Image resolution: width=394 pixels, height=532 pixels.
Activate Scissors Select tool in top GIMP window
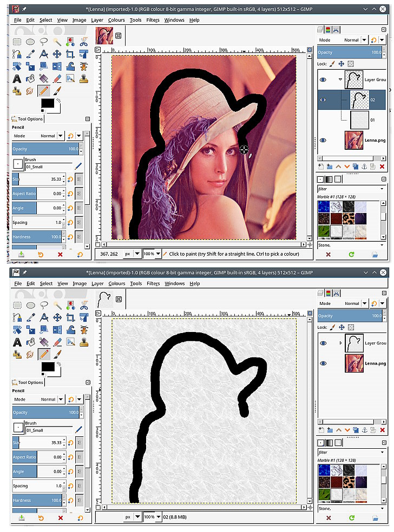83,42
